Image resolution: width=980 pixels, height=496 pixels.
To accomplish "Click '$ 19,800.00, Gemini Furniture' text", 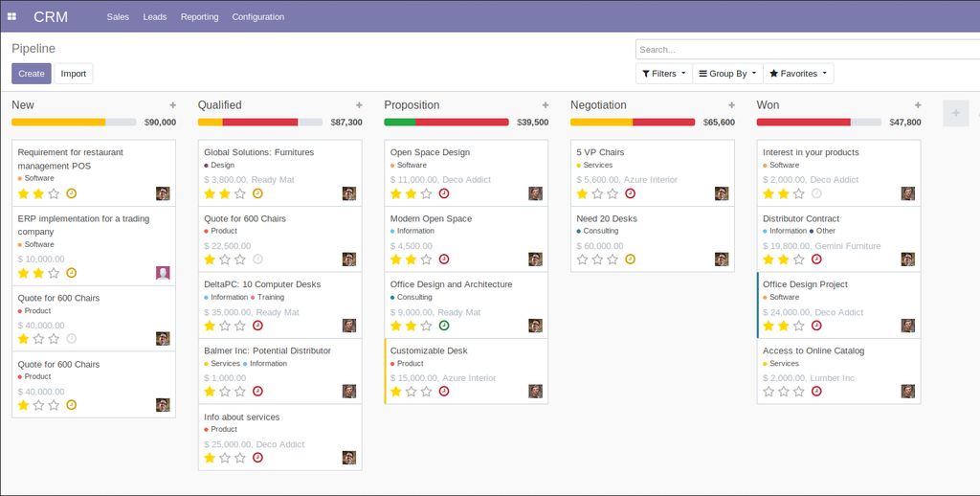I will pos(822,246).
